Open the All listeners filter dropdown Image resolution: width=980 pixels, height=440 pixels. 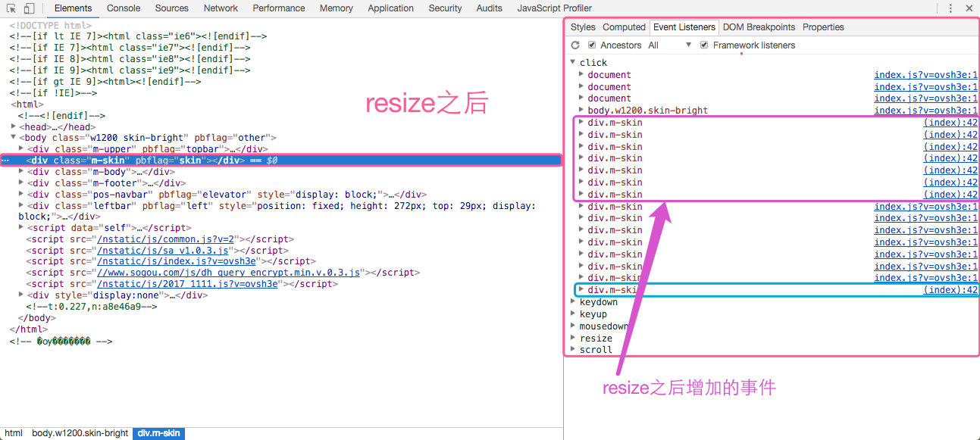670,45
